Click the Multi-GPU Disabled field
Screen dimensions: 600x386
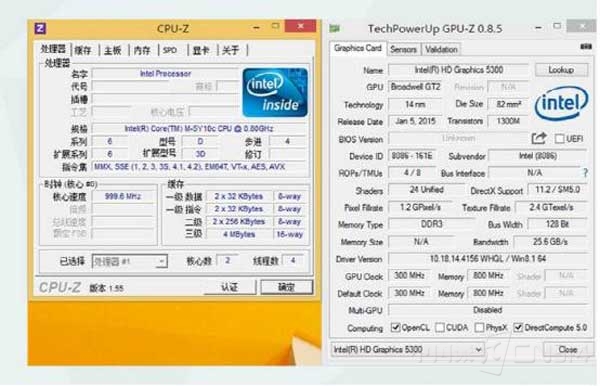point(488,310)
